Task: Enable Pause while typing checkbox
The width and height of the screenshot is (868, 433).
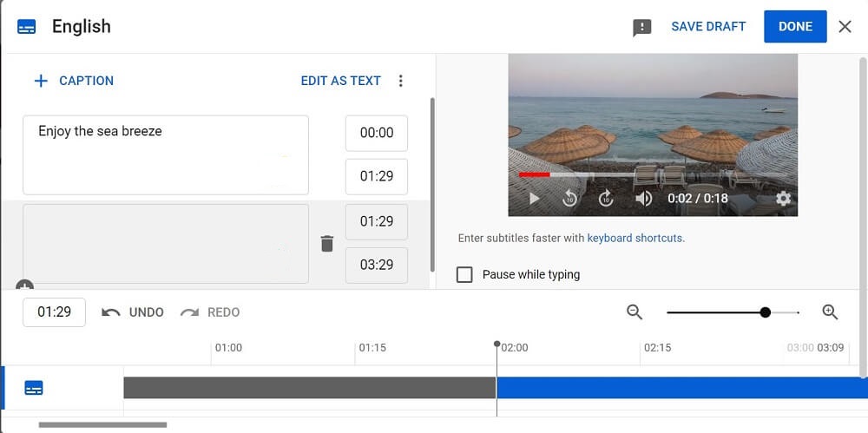Action: tap(465, 274)
